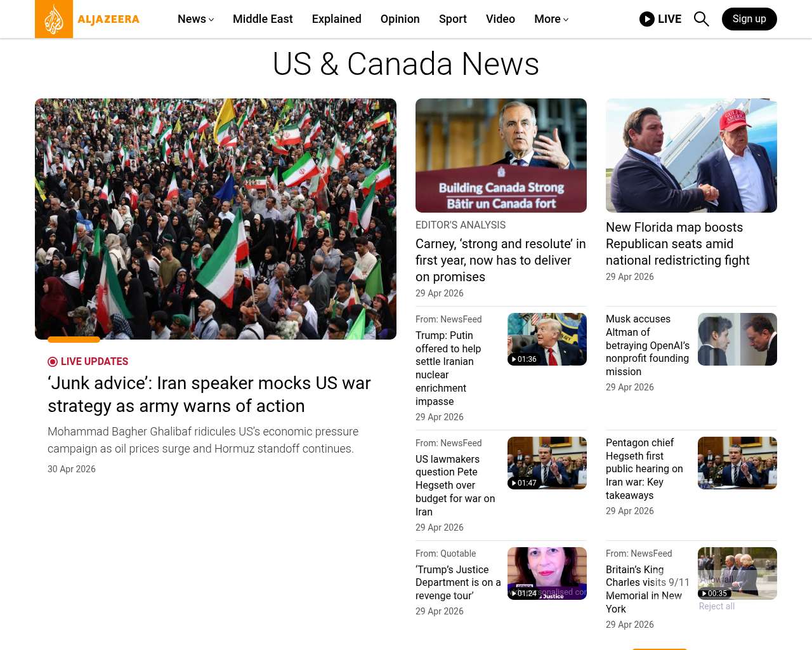The height and width of the screenshot is (650, 812).
Task: Click the Al Jazeera logo
Action: pyautogui.click(x=88, y=19)
